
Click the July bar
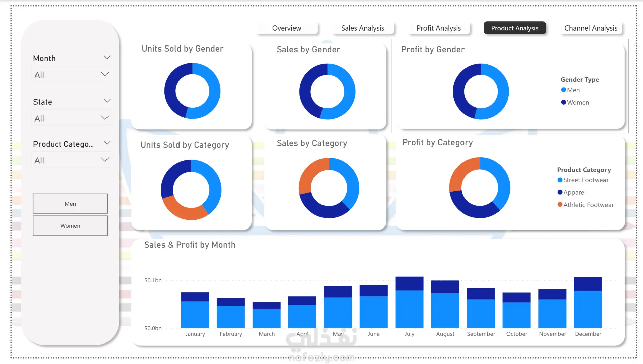[409, 302]
